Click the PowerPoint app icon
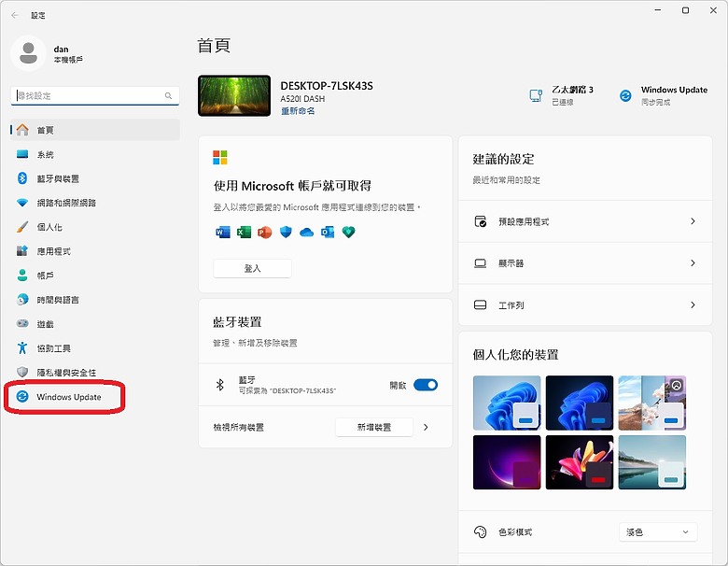Viewport: 728px width, 566px height. click(x=265, y=232)
